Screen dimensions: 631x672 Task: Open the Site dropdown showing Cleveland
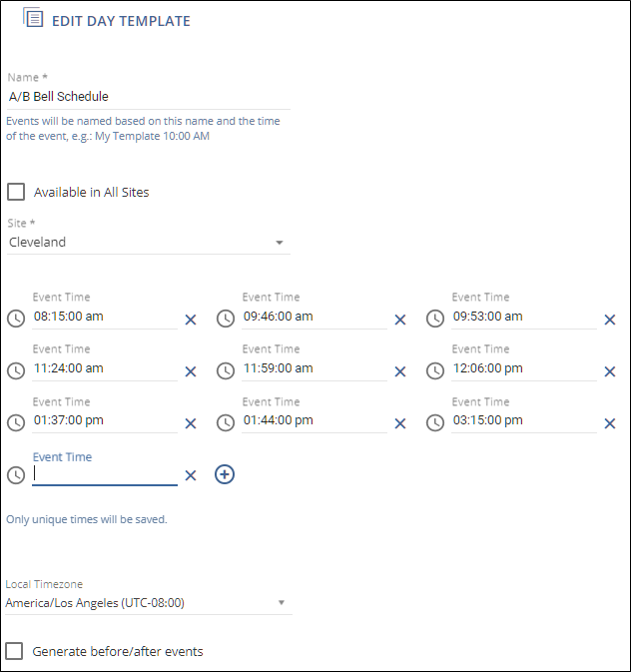click(148, 242)
